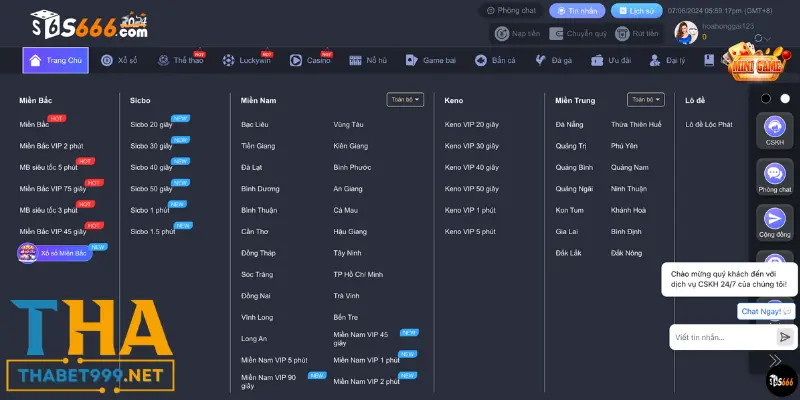Refresh the account balance
Viewport: 800px width, 400px height.
tap(758, 37)
